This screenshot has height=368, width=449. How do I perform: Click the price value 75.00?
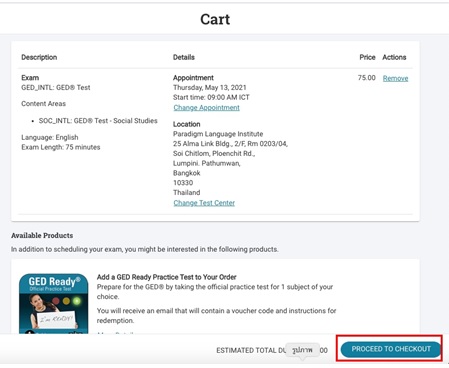tap(367, 78)
